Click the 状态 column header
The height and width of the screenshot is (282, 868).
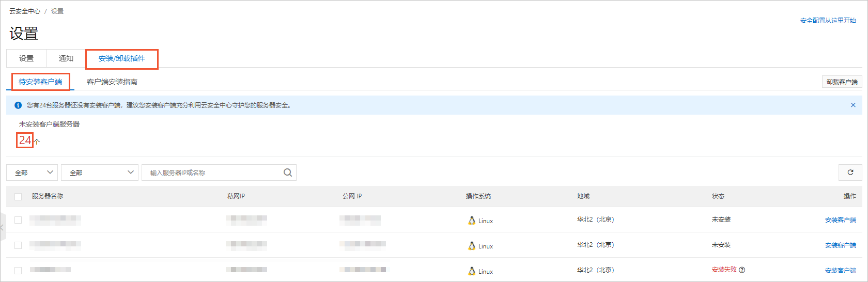[718, 196]
